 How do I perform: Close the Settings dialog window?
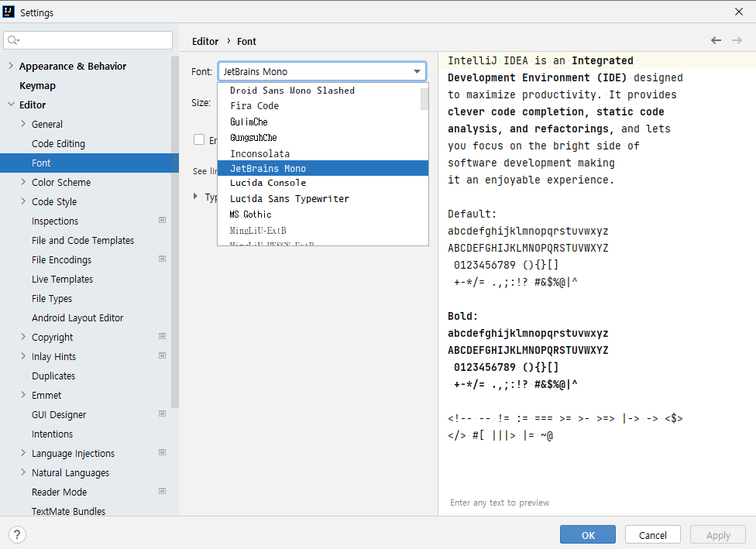pos(739,12)
